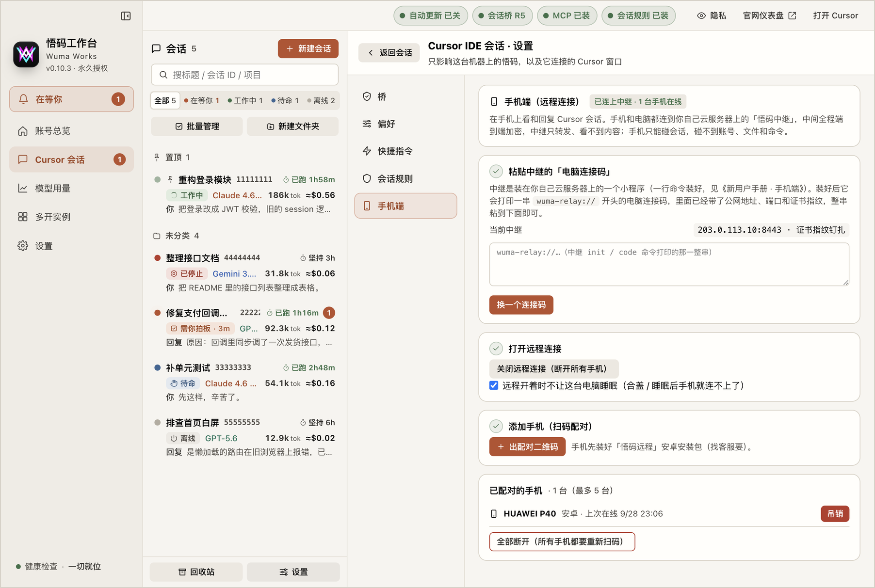Switch to the 会话规则 settings tab
875x588 pixels.
405,179
